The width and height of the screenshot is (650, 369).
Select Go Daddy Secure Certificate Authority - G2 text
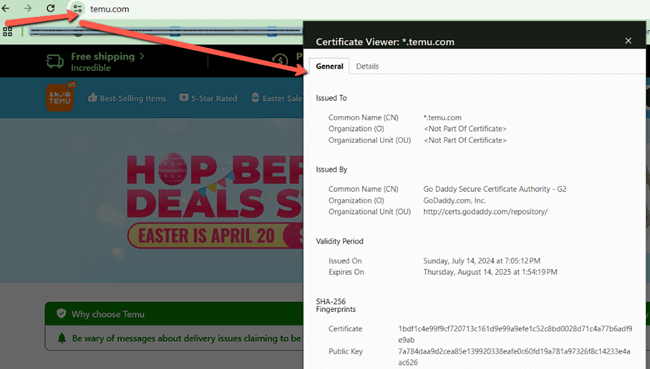pos(495,189)
